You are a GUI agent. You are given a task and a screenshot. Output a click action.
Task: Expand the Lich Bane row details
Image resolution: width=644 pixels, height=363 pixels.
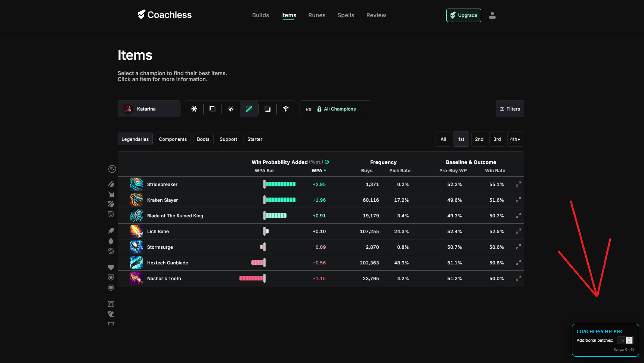[x=518, y=232]
